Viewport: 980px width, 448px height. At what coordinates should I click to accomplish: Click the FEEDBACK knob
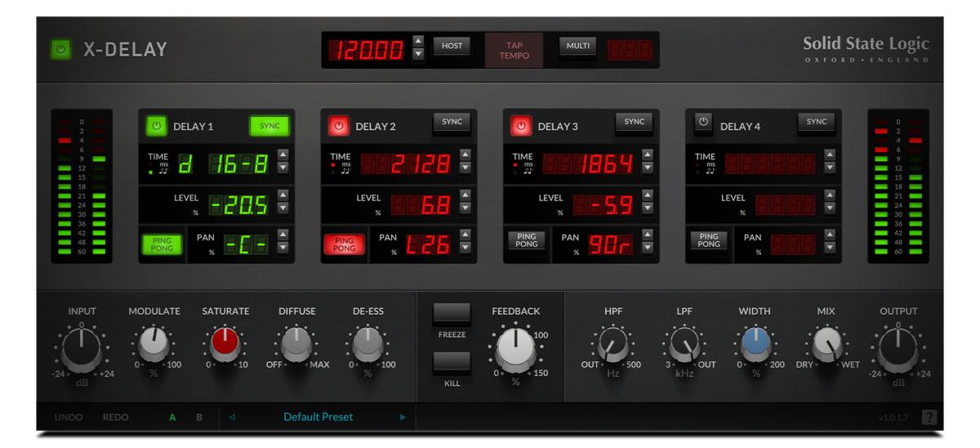tap(515, 349)
